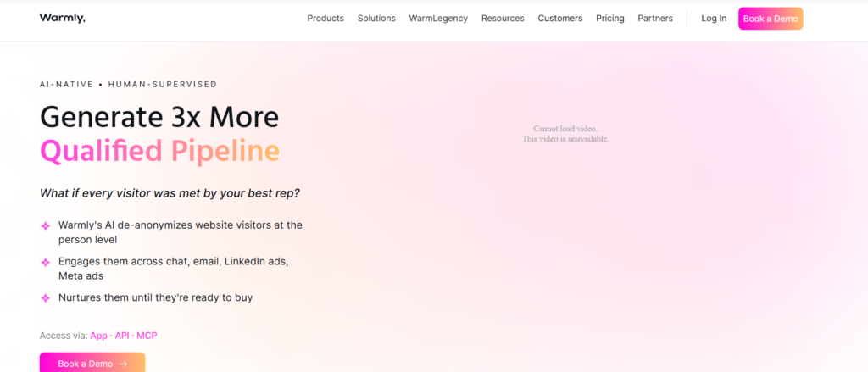Go to WarmLegency page
The width and height of the screenshot is (868, 372).
pyautogui.click(x=438, y=19)
